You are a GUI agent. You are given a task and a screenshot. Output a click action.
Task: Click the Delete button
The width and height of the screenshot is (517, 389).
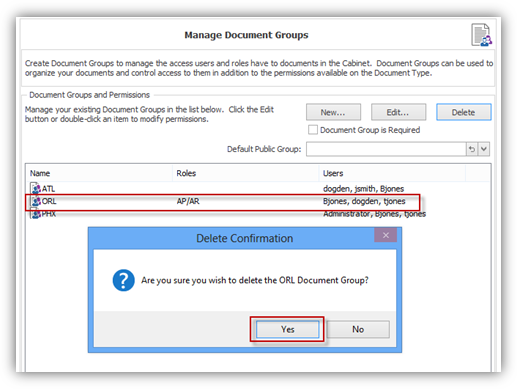point(464,112)
